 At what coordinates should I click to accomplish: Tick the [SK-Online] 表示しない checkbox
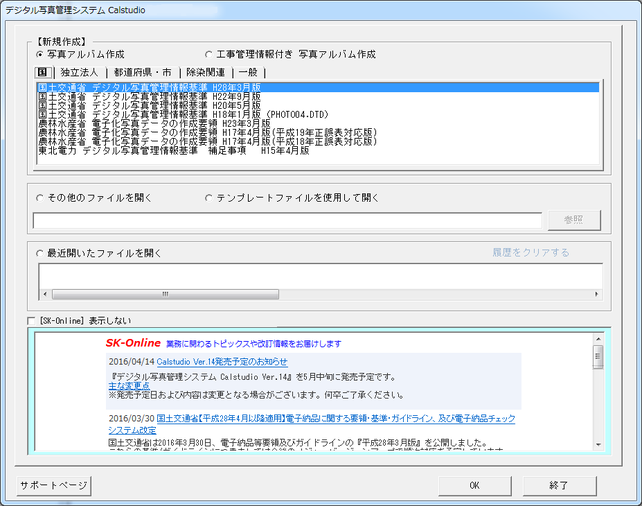point(31,321)
